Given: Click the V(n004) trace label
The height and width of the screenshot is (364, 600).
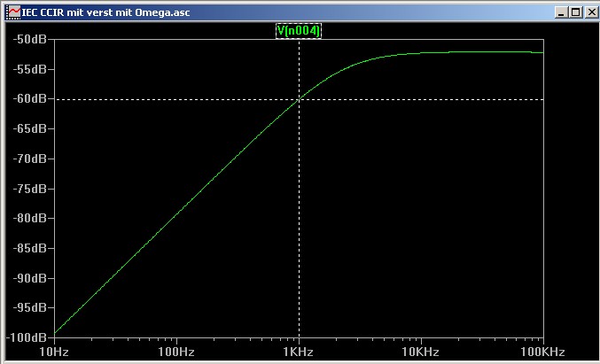Looking at the screenshot, I should (x=299, y=31).
